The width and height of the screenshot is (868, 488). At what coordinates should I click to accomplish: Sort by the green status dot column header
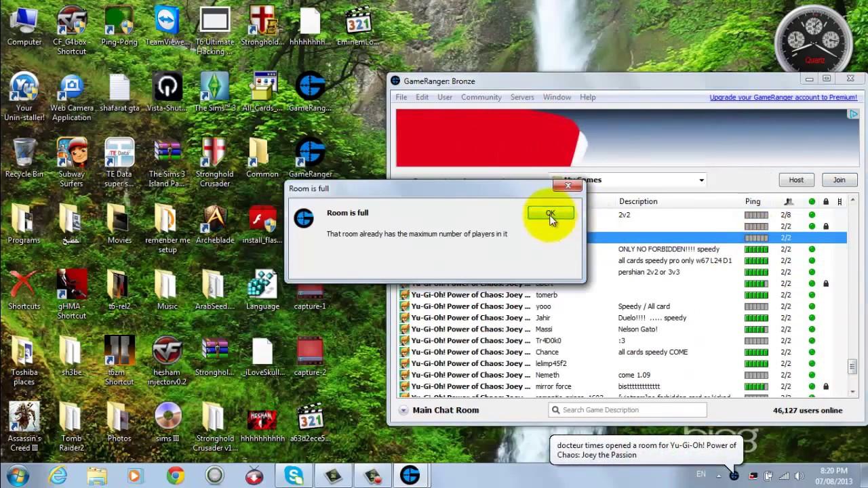[812, 201]
